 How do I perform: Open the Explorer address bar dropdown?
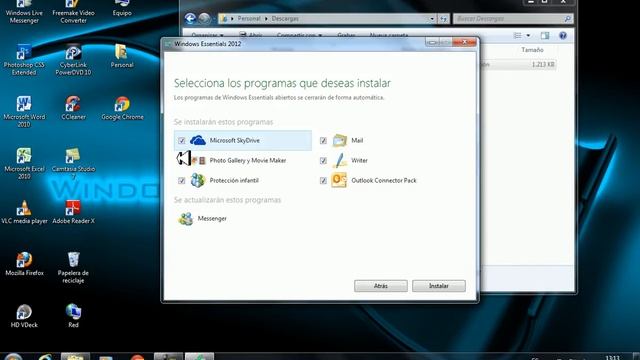coord(432,19)
